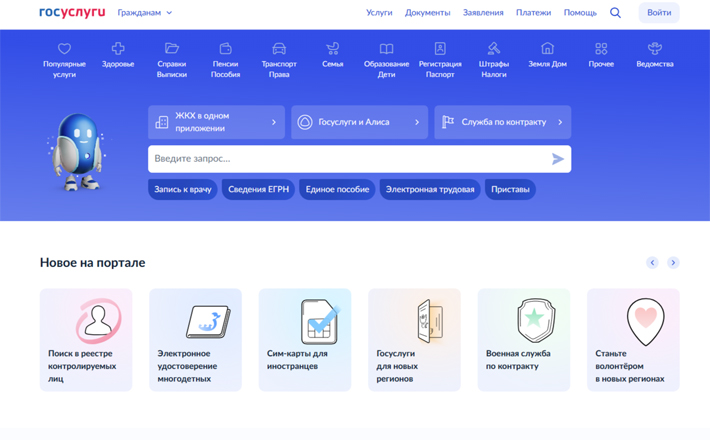The height and width of the screenshot is (440, 710).
Task: Click the Alisa circle icon
Action: 305,122
